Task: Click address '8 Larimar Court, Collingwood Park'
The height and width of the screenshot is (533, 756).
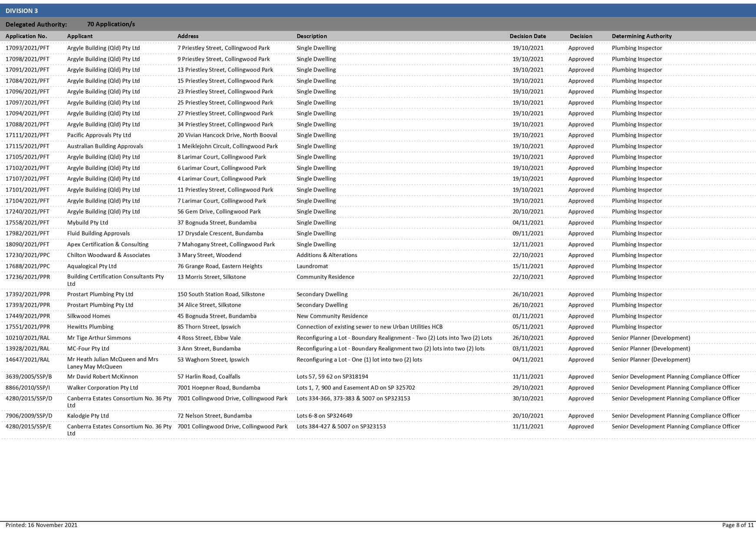Action: [x=221, y=157]
